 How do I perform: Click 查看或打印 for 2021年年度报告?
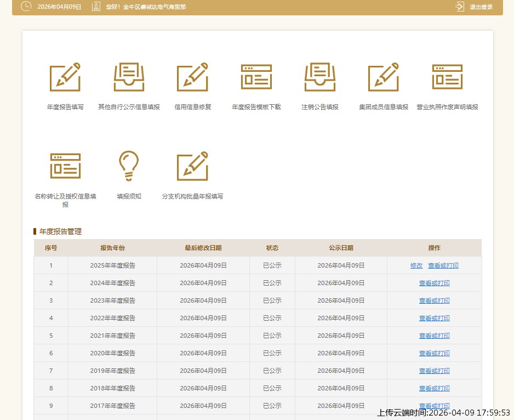click(x=434, y=336)
